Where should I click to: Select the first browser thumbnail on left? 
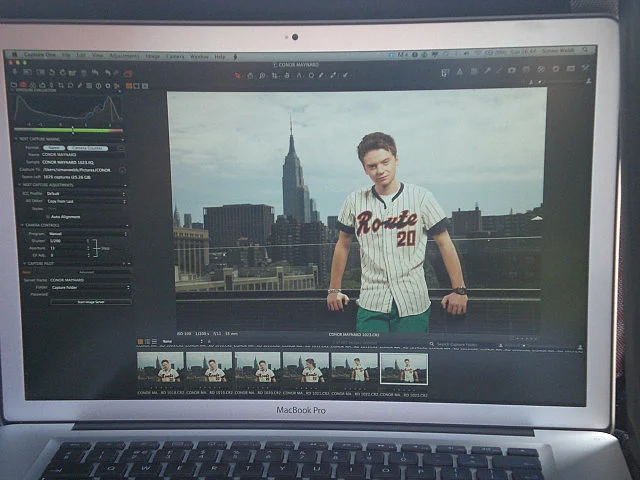coord(160,368)
